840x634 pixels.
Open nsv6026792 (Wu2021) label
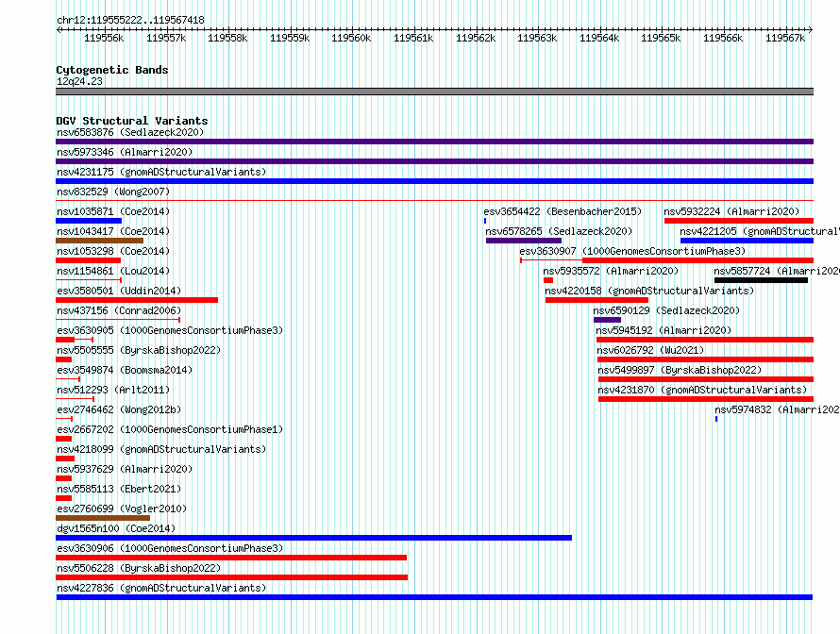[x=650, y=350]
